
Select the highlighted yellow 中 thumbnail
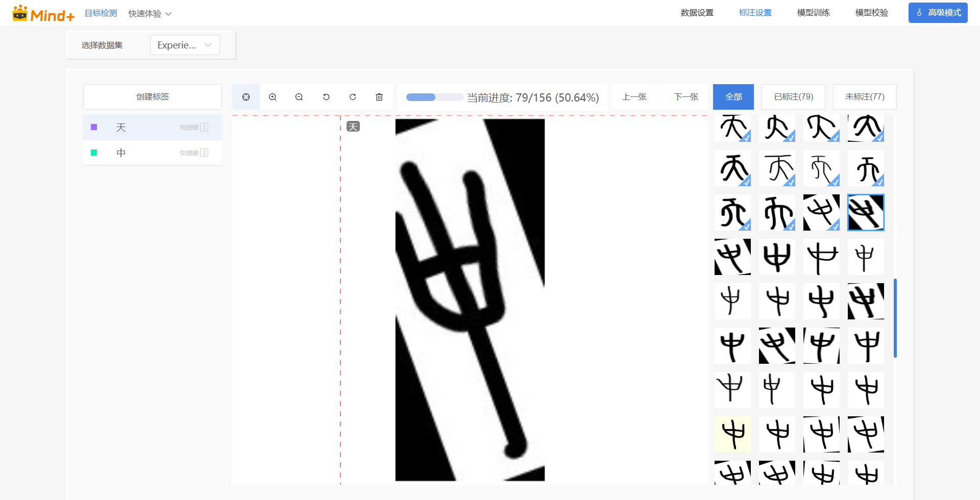click(x=732, y=434)
